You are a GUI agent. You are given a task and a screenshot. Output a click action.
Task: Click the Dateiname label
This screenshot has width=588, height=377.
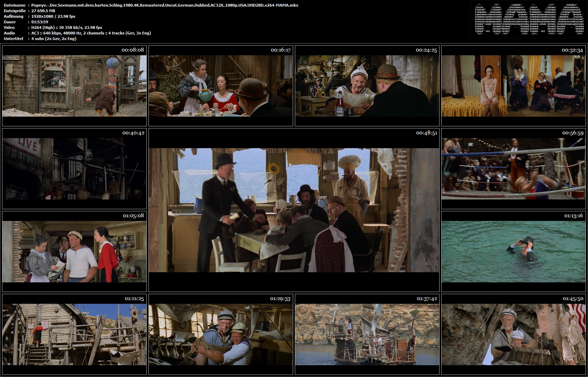click(x=15, y=5)
